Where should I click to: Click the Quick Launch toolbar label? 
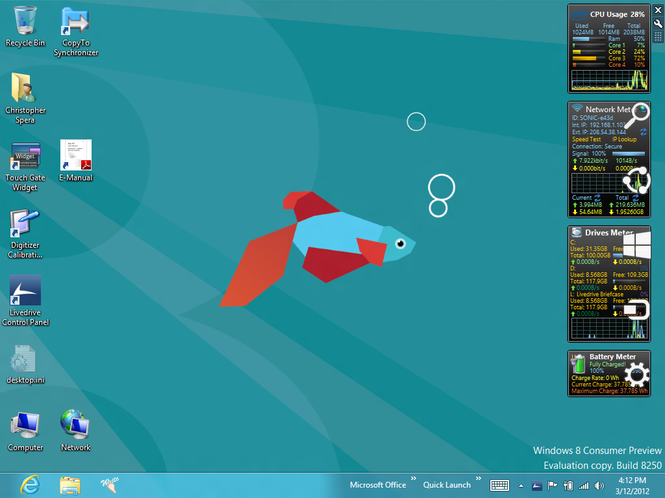coord(447,485)
